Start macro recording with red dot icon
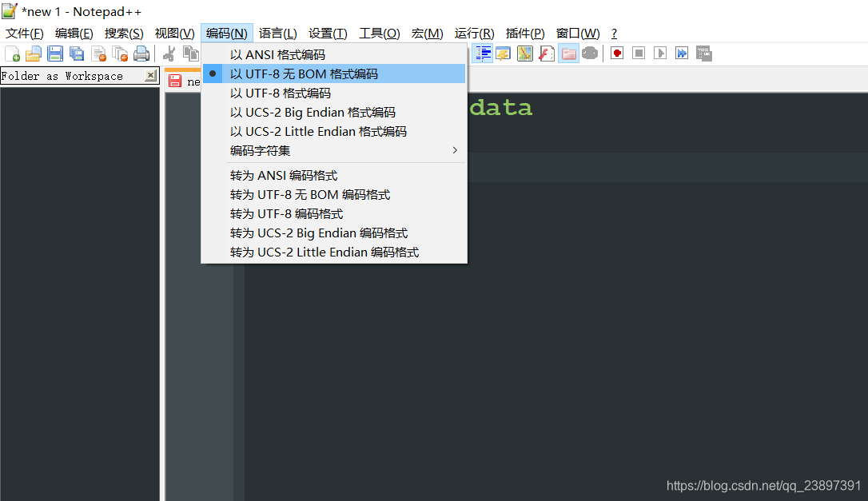Screen dimensions: 868x501 click(x=617, y=54)
